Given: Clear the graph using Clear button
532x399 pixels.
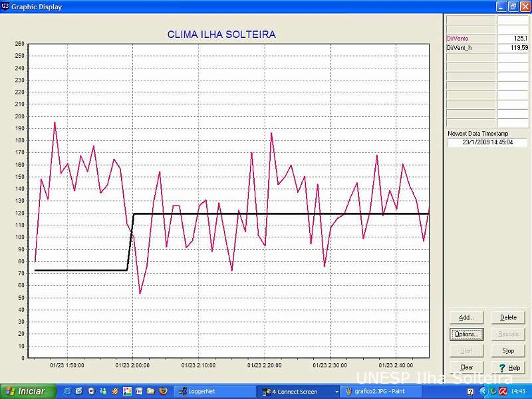Looking at the screenshot, I should [466, 367].
